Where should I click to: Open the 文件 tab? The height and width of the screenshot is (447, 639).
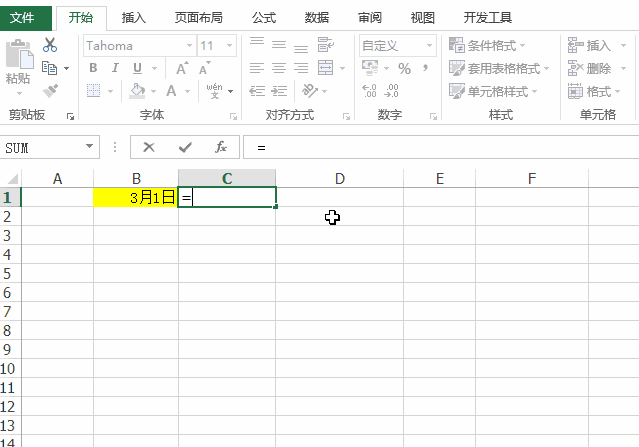[x=26, y=18]
